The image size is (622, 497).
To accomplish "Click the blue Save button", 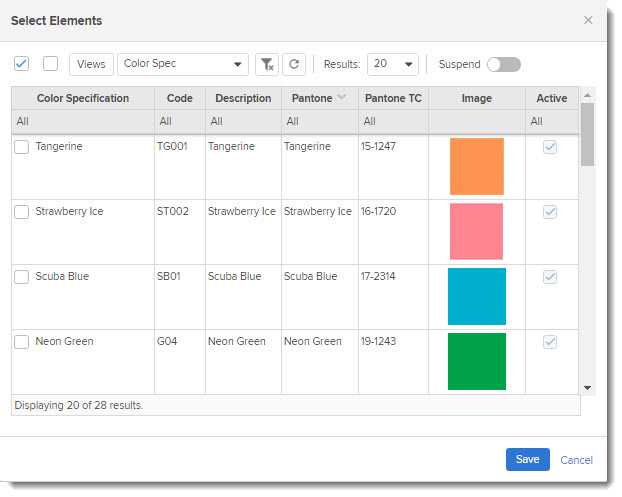I will tap(528, 459).
